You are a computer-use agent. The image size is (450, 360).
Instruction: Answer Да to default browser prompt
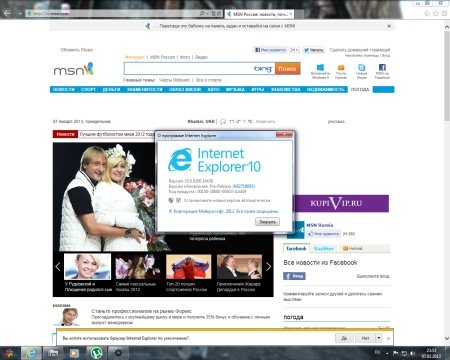pyautogui.click(x=344, y=338)
